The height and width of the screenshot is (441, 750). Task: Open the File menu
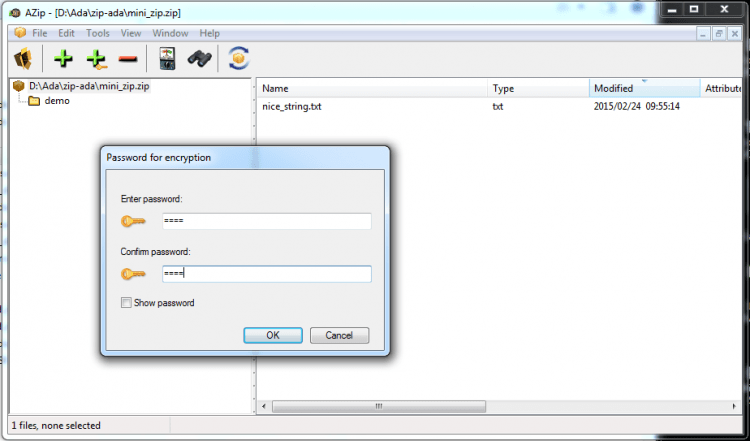point(40,33)
